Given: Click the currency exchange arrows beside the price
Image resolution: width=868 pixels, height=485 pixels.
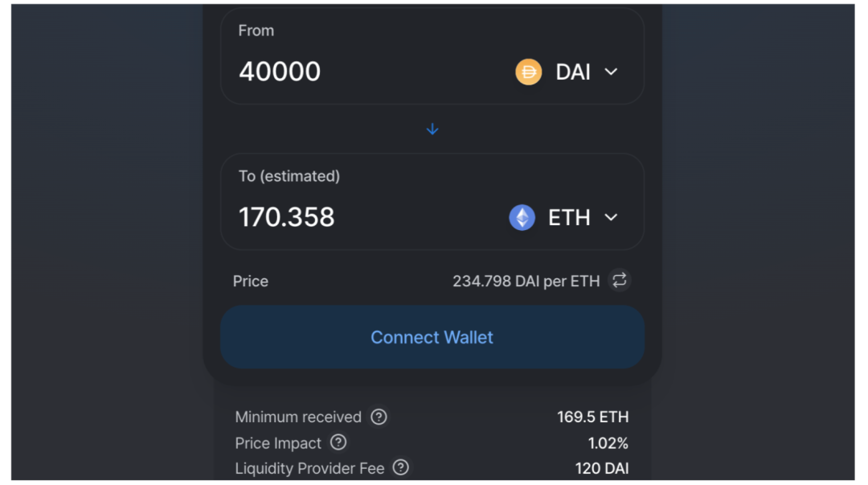Looking at the screenshot, I should click(x=618, y=281).
